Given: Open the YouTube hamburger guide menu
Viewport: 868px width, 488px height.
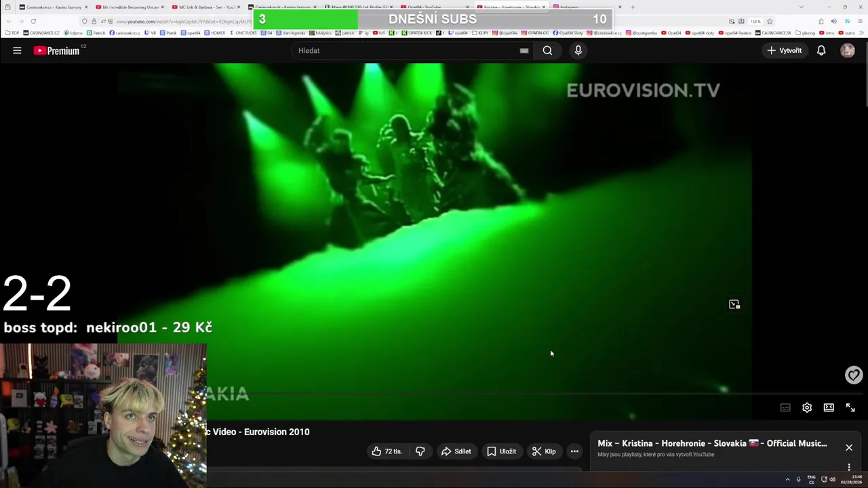Looking at the screenshot, I should pyautogui.click(x=17, y=50).
